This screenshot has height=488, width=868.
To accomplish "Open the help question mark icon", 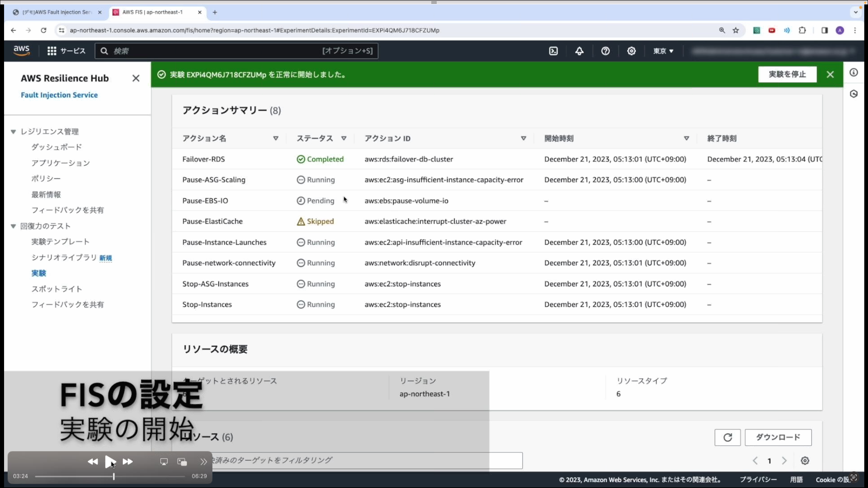I will pos(605,51).
